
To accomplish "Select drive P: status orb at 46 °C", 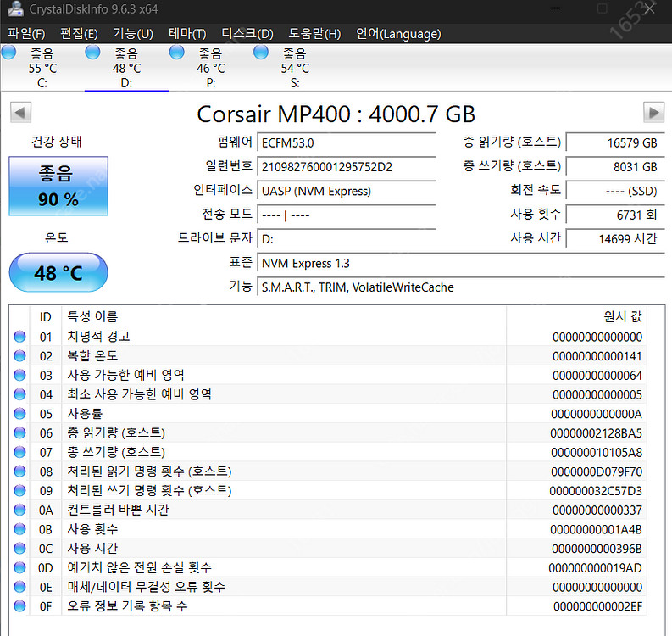I will point(176,52).
